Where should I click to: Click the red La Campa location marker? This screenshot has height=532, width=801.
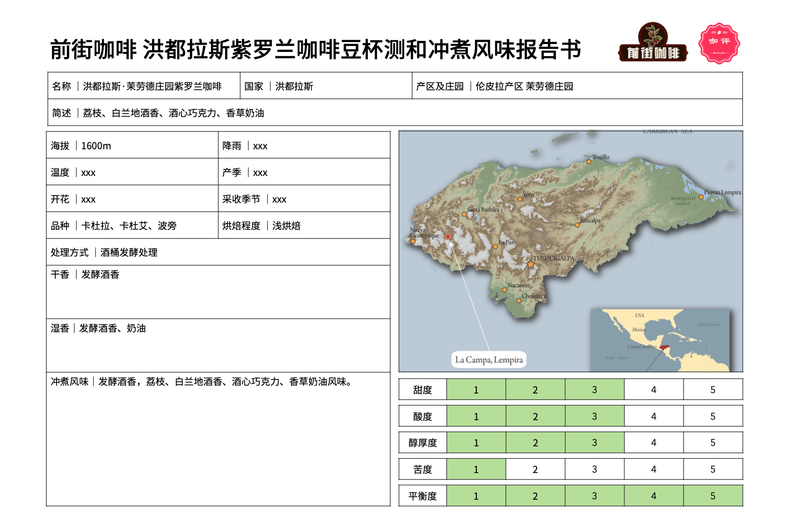(x=448, y=237)
